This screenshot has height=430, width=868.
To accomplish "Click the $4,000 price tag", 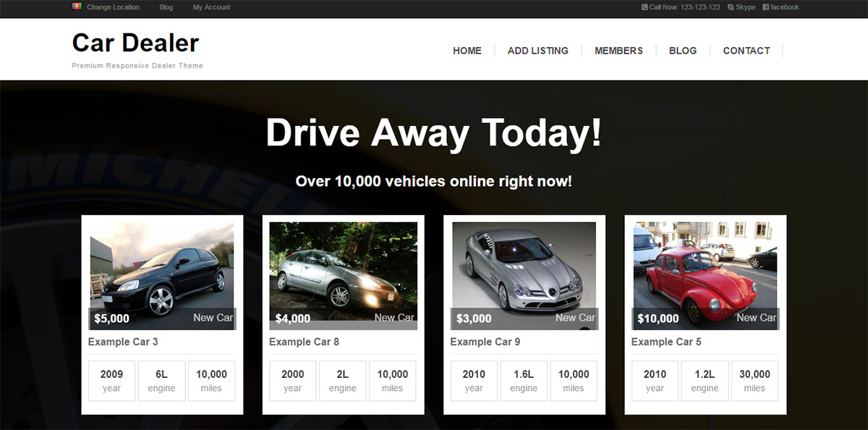I will pyautogui.click(x=293, y=319).
